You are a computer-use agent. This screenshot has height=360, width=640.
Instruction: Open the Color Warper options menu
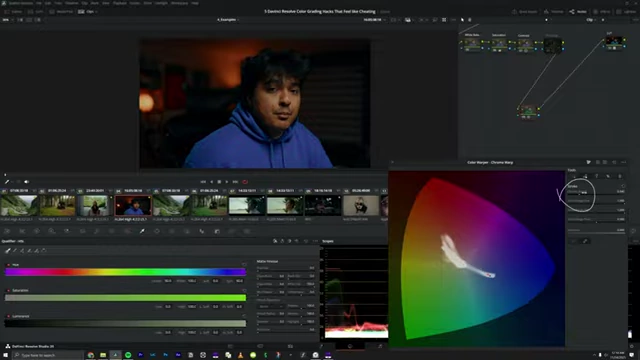coord(623,162)
